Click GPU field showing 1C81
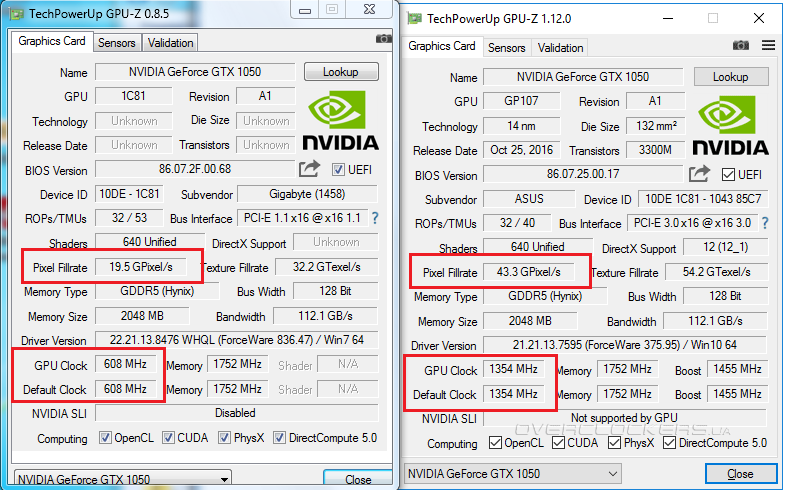788x490 pixels. point(133,96)
